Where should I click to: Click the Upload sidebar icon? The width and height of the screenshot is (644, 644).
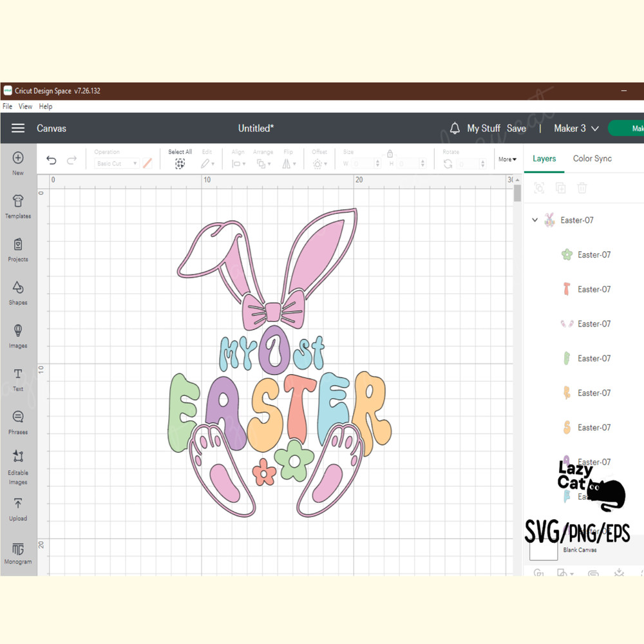click(x=17, y=509)
